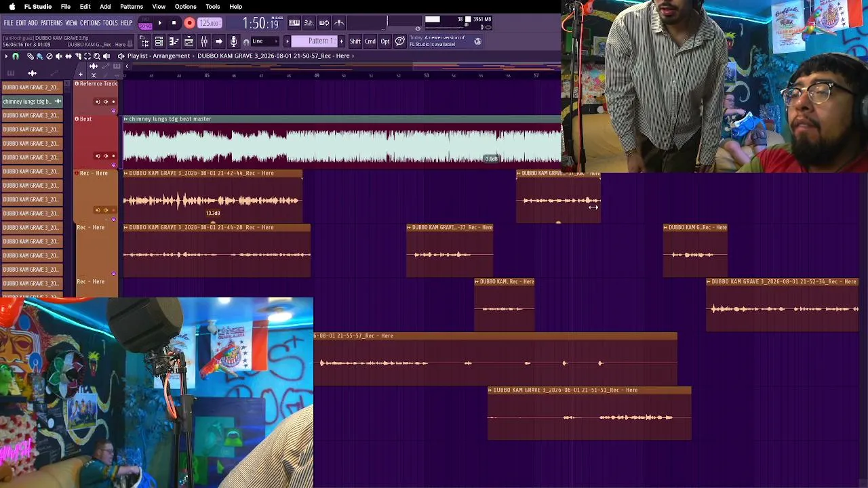Add a new pattern with plus button
Viewport: 868px width, 488px height.
pyautogui.click(x=340, y=41)
